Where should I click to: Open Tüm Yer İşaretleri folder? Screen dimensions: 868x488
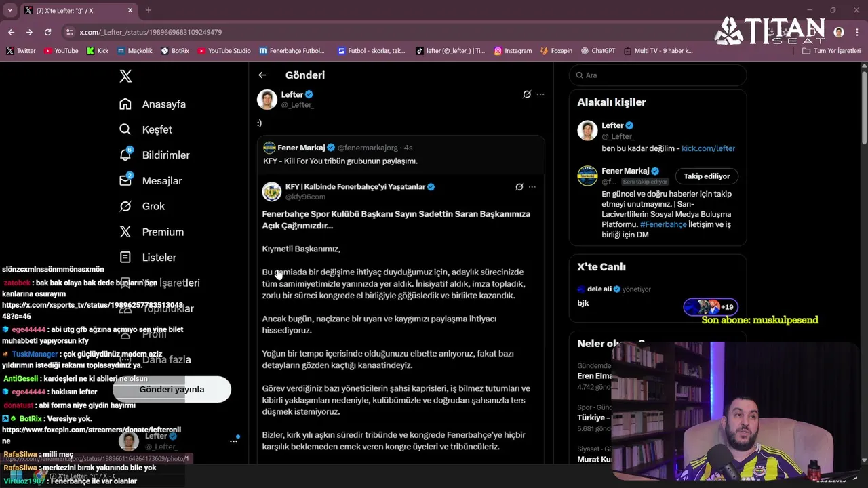tap(831, 51)
